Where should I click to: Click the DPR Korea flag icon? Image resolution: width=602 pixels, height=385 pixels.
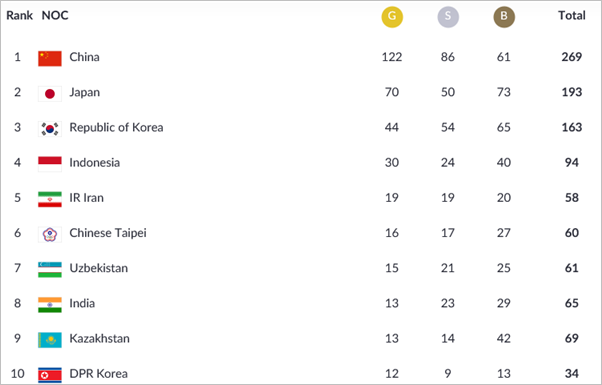(50, 375)
